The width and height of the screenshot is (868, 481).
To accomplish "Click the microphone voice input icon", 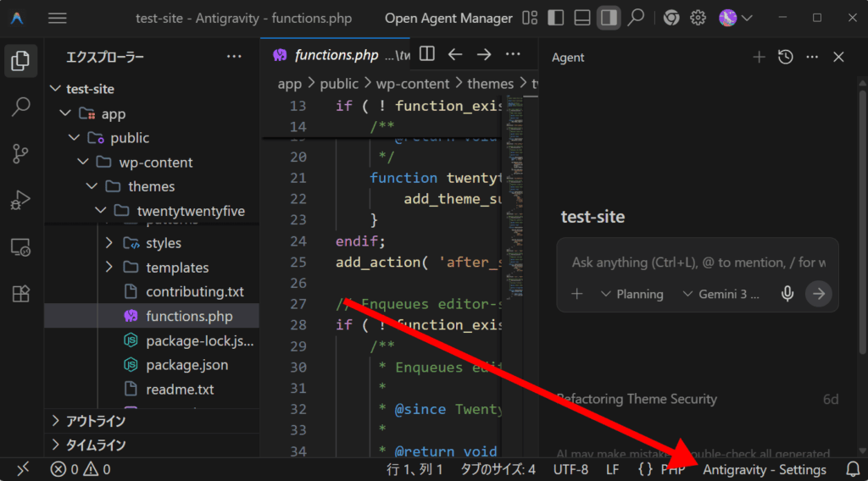I will click(787, 294).
